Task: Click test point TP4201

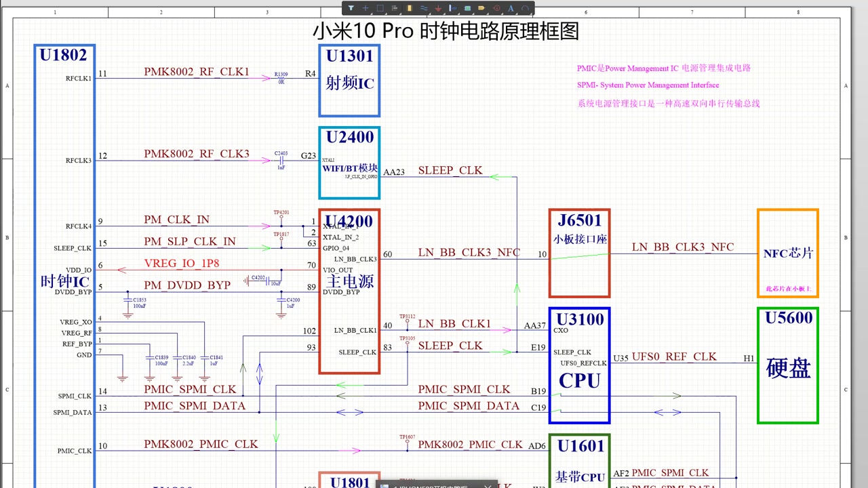Action: pos(281,217)
